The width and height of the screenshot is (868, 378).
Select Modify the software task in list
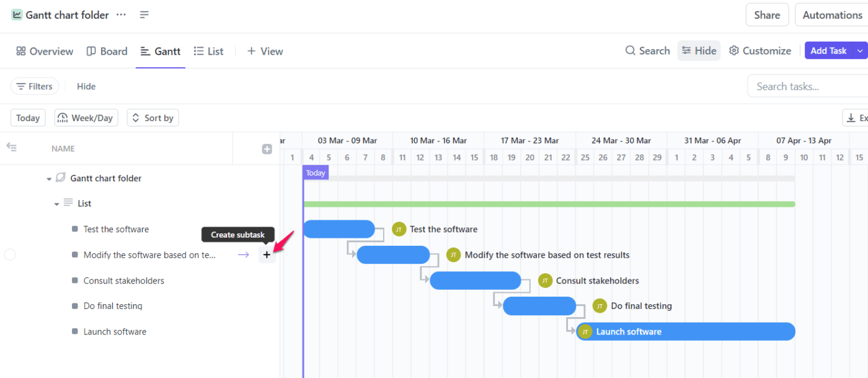coord(149,254)
